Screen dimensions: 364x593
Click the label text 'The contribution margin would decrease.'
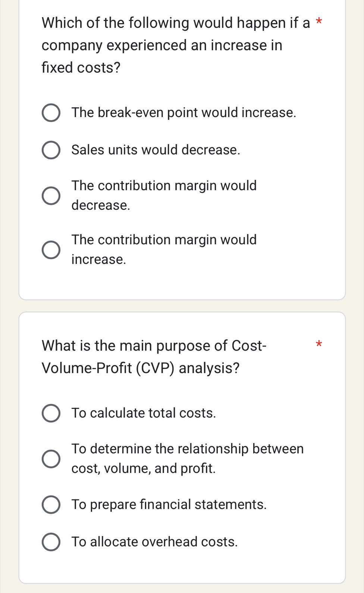164,195
